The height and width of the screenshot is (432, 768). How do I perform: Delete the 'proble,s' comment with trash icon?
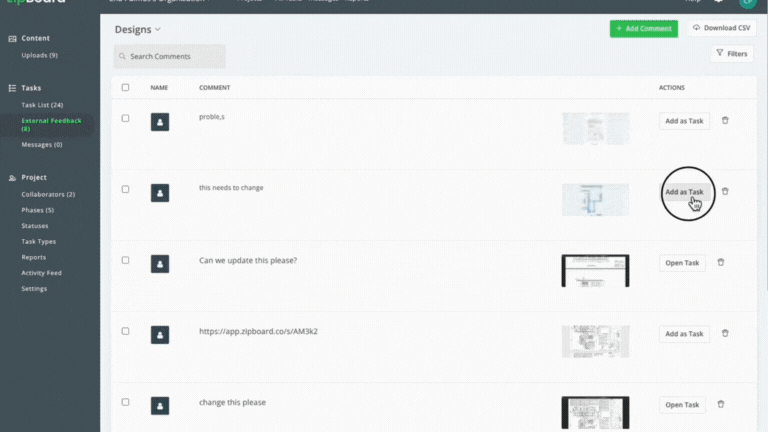[725, 120]
